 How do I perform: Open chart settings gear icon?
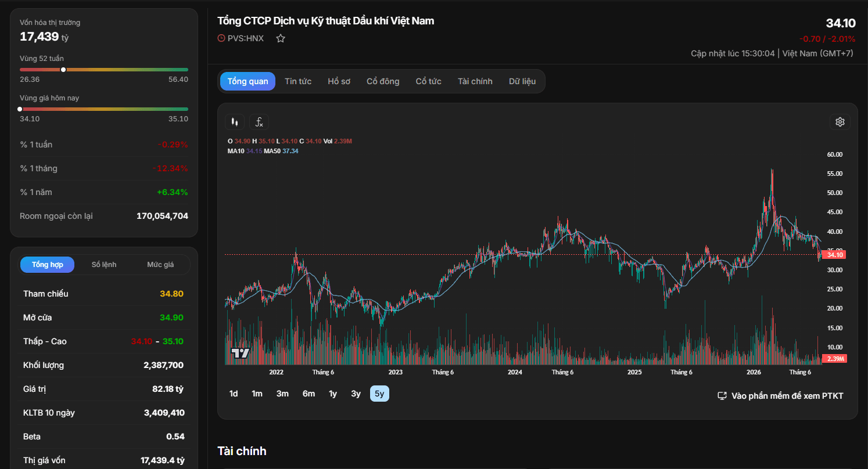840,122
